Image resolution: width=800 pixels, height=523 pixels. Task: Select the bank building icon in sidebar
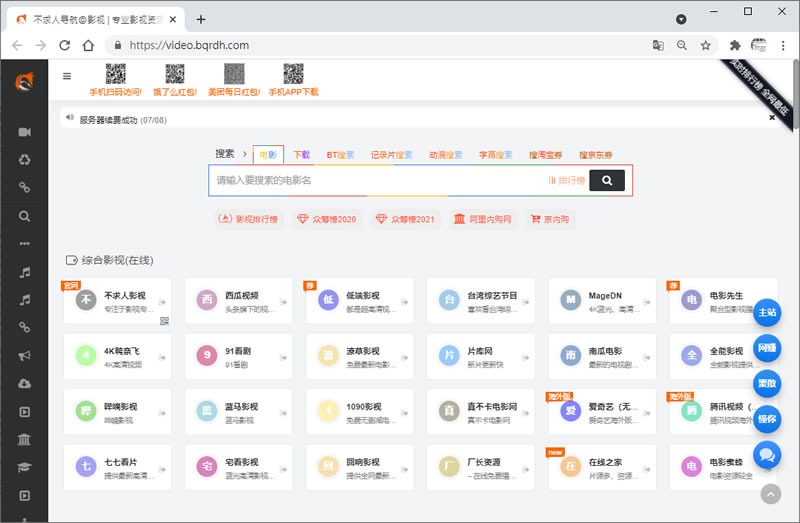pyautogui.click(x=24, y=440)
